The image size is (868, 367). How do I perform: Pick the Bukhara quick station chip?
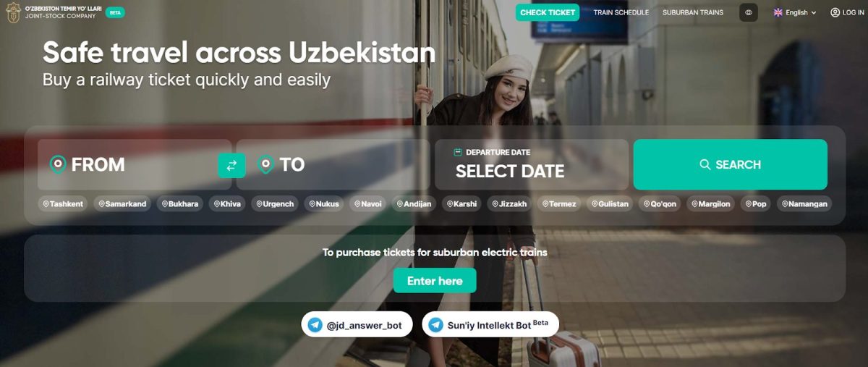pyautogui.click(x=180, y=204)
